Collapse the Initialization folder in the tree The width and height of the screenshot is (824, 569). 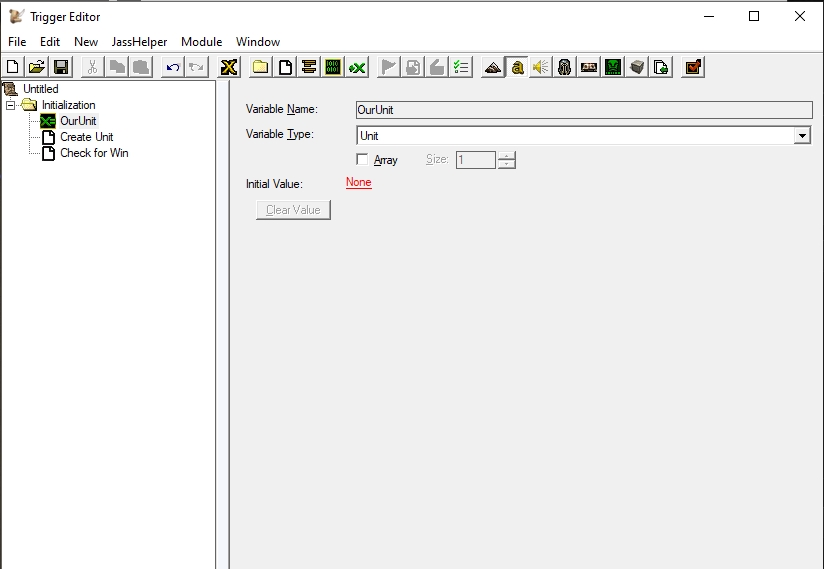[11, 105]
